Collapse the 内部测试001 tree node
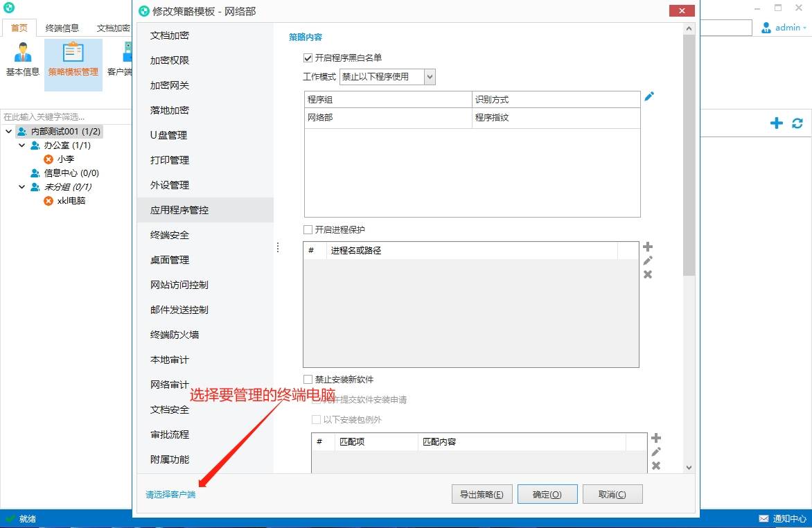The width and height of the screenshot is (812, 528). click(x=9, y=132)
